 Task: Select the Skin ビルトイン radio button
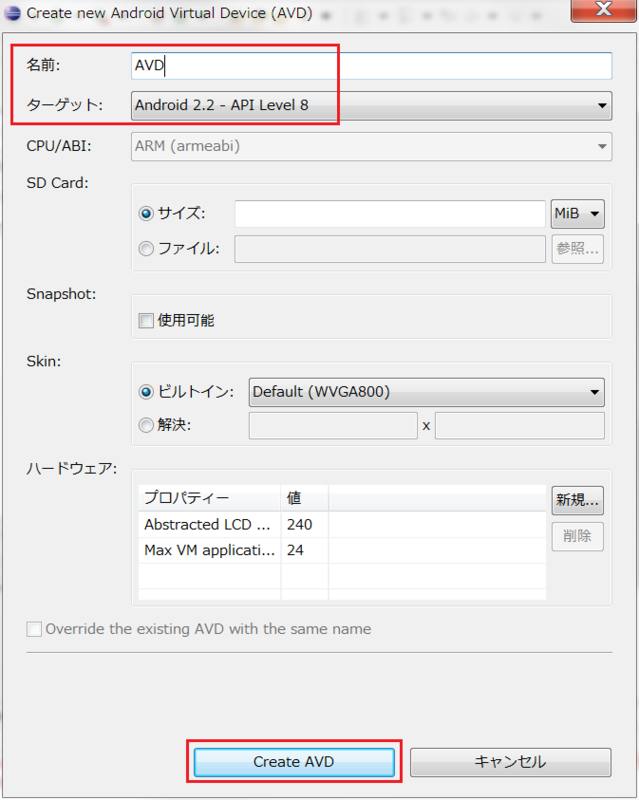click(146, 392)
